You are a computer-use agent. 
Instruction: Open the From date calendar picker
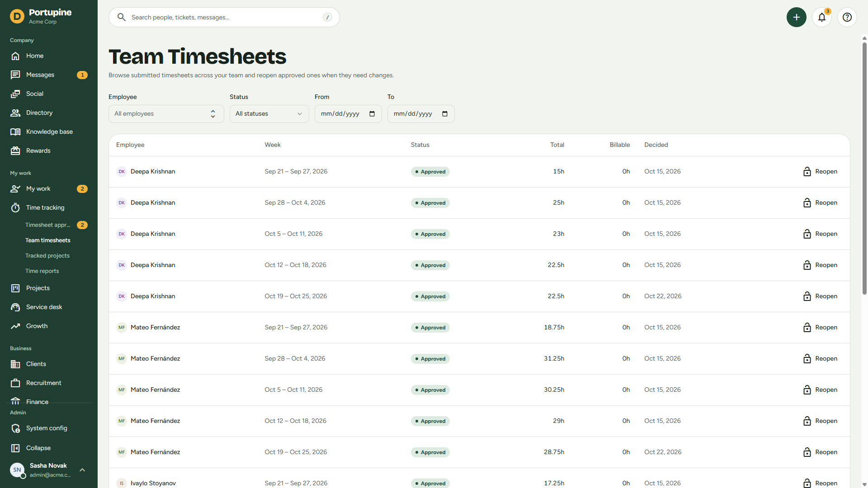372,114
